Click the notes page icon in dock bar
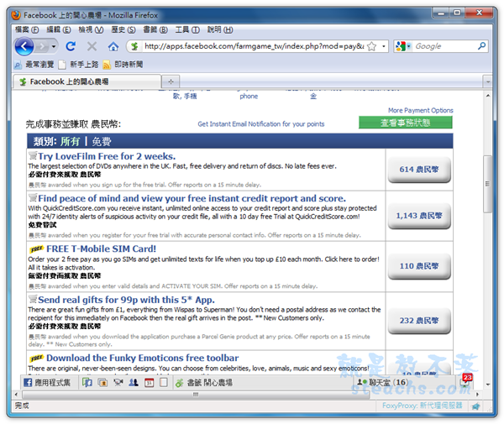The image size is (504, 424). click(164, 383)
